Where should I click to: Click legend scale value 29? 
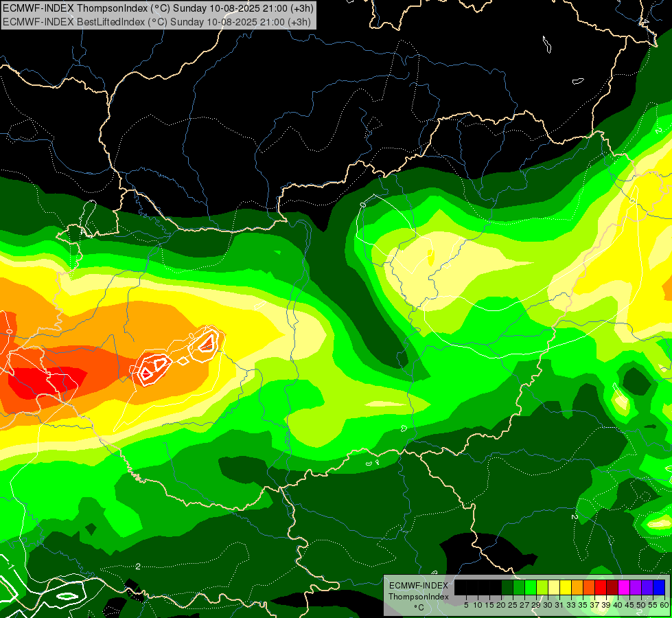pyautogui.click(x=536, y=605)
